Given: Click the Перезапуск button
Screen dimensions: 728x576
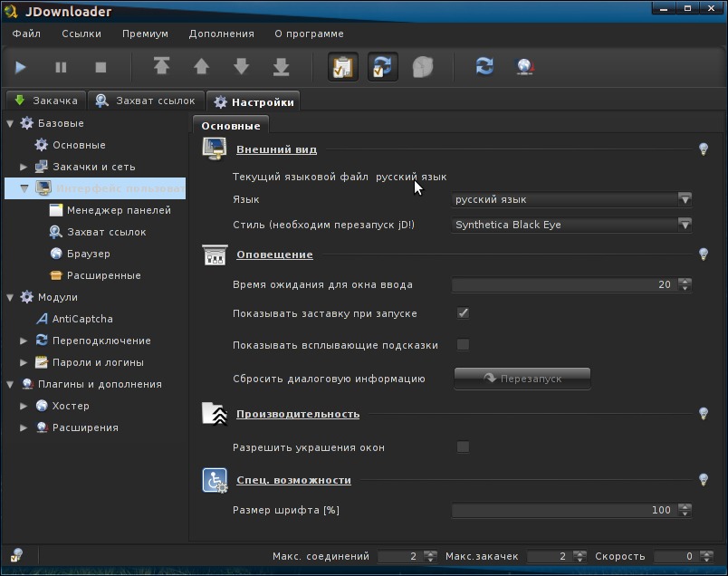Looking at the screenshot, I should pyautogui.click(x=522, y=379).
